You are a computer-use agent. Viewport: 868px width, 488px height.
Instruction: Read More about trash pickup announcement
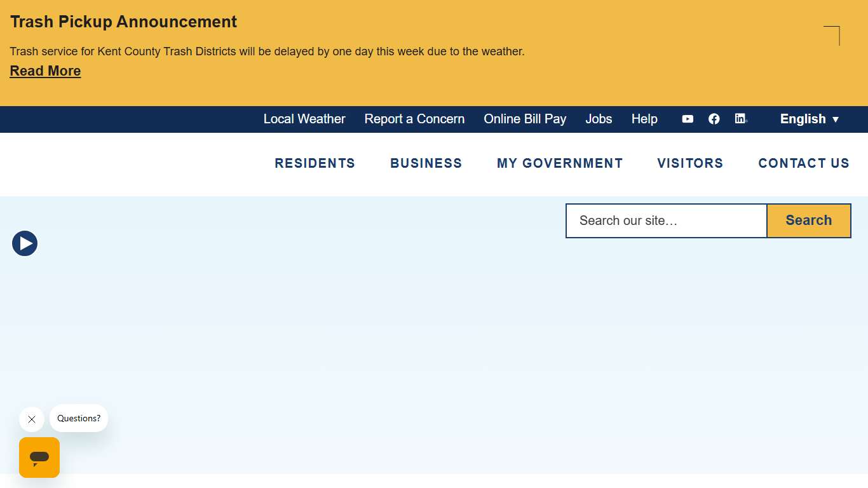coord(45,71)
